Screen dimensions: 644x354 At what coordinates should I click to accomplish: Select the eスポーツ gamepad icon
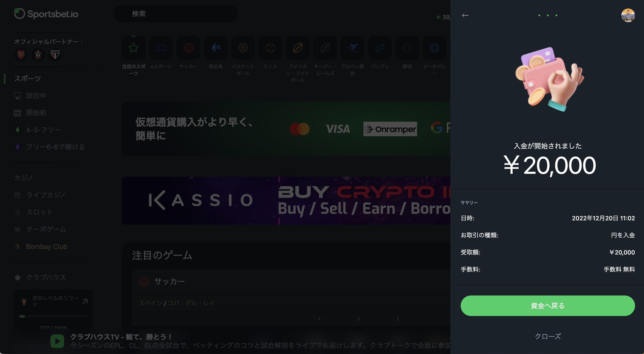161,48
